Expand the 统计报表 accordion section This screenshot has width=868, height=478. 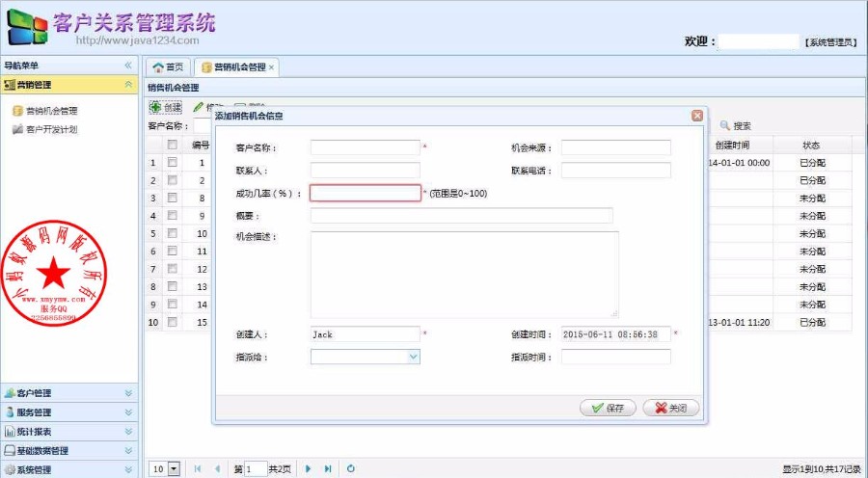tap(128, 431)
